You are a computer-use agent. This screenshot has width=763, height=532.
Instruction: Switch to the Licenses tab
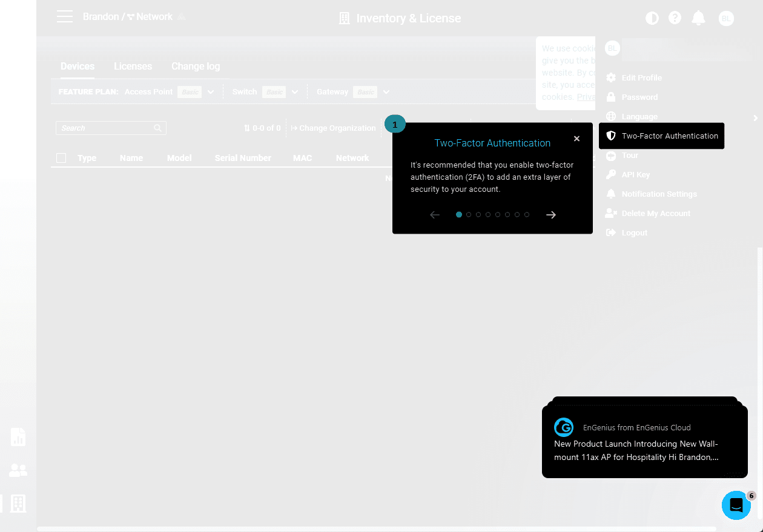pos(133,67)
